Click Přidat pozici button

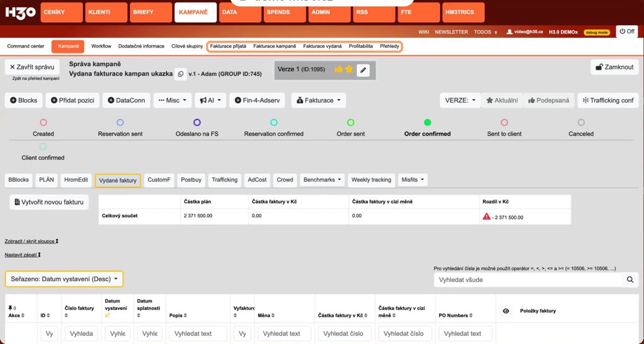point(73,100)
